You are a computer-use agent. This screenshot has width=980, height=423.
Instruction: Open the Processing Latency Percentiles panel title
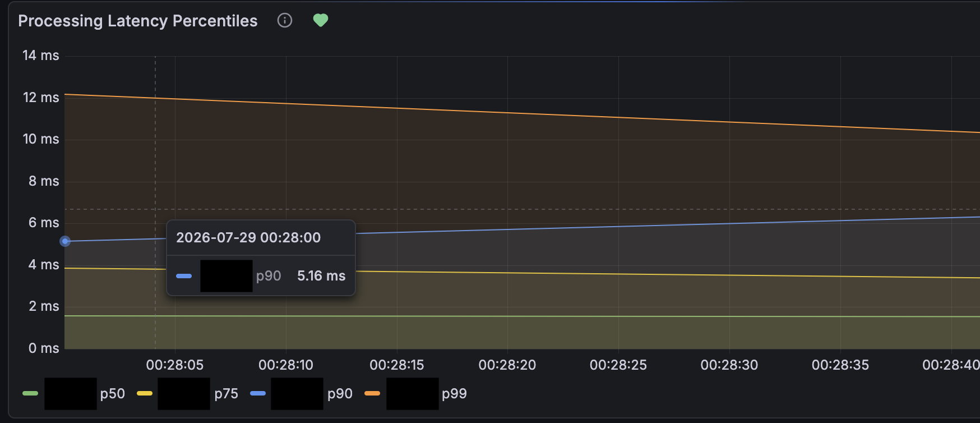pos(138,21)
